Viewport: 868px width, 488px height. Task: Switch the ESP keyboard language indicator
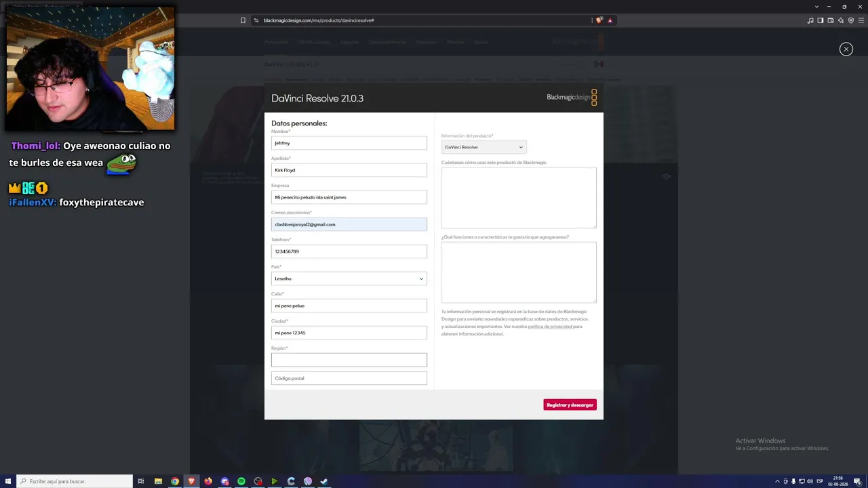[x=820, y=481]
